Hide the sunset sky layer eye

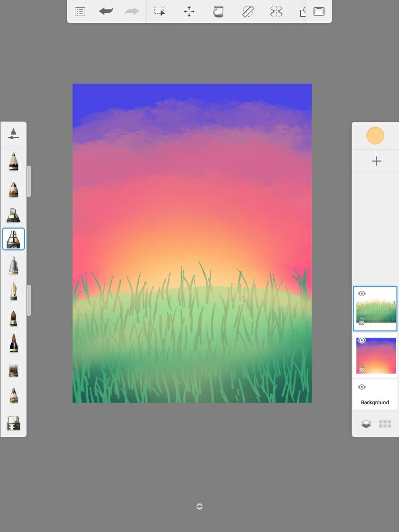tap(362, 340)
